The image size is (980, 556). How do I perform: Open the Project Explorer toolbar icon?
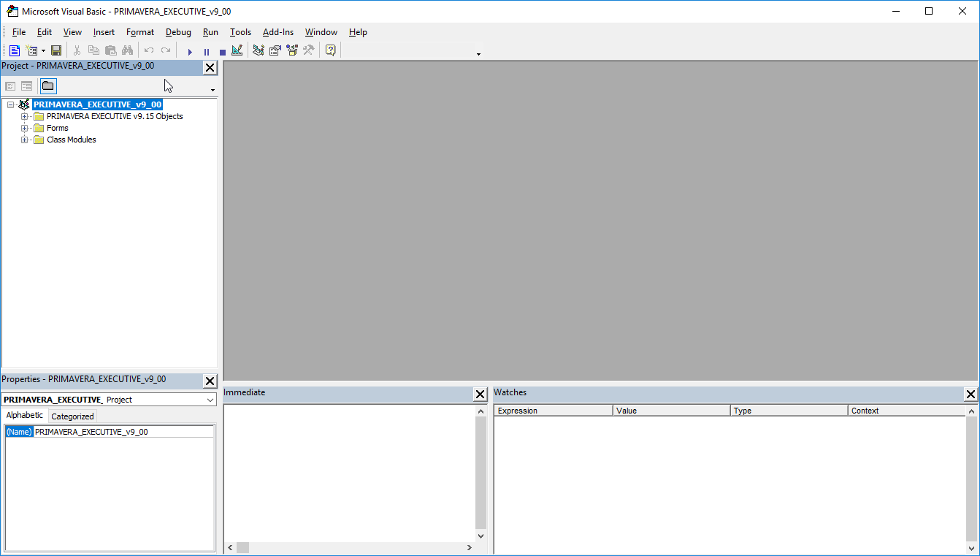point(258,50)
